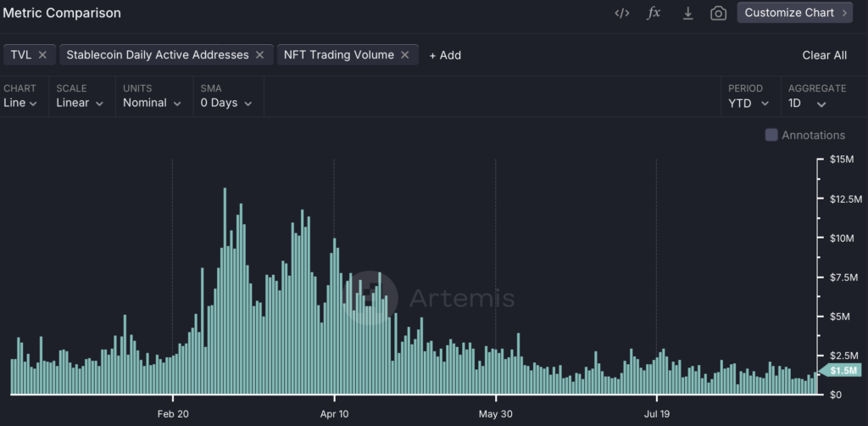Screen dimensions: 868x426
Task: Open the Scale Linear dropdown
Action: pyautogui.click(x=80, y=103)
